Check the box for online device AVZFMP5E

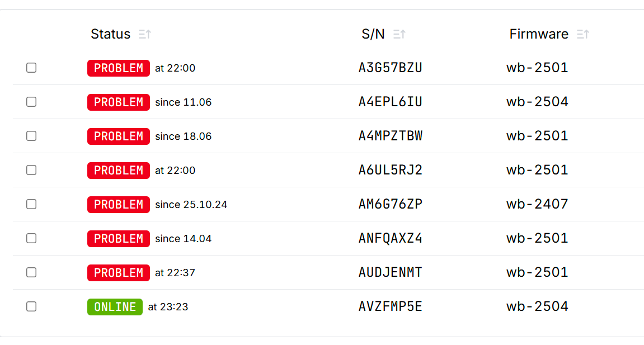click(31, 306)
